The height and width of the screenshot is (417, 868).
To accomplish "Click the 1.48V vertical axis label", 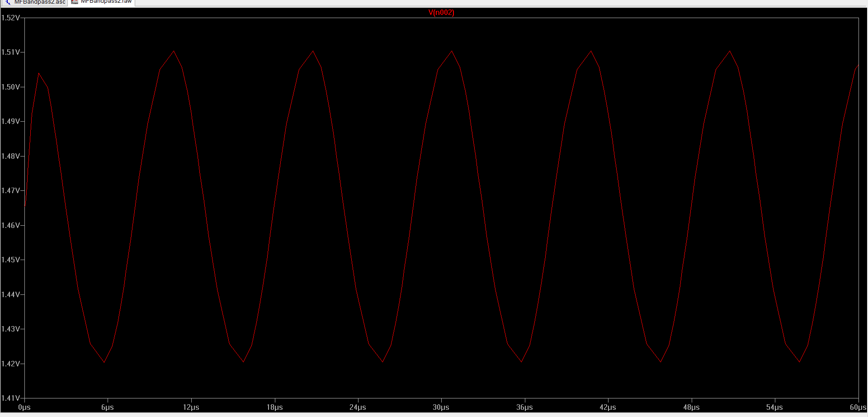I will click(x=11, y=156).
